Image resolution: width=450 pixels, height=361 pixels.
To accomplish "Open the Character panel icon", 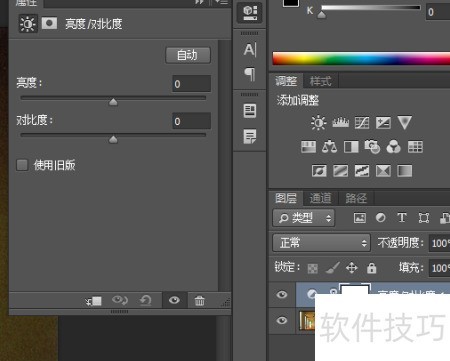I will 250,50.
